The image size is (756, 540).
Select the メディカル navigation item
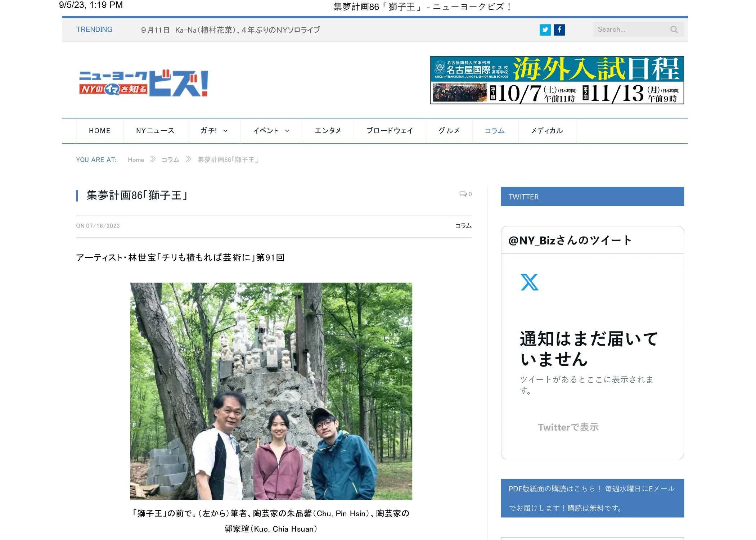coord(547,131)
